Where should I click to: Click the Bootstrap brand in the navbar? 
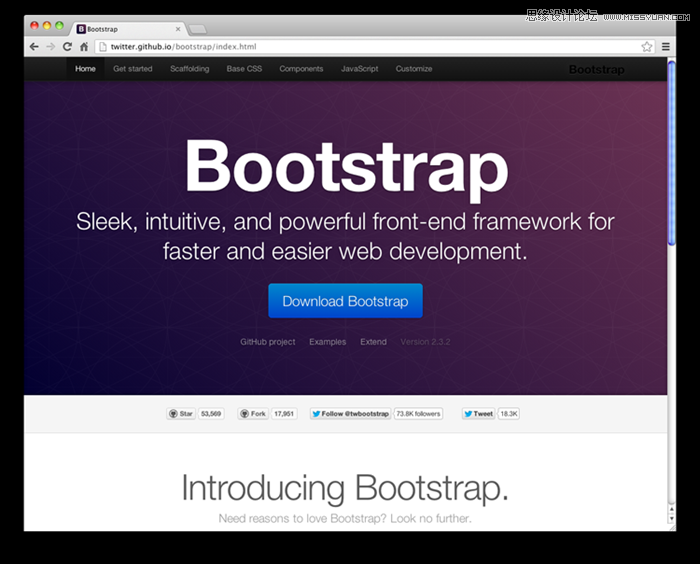click(x=596, y=70)
